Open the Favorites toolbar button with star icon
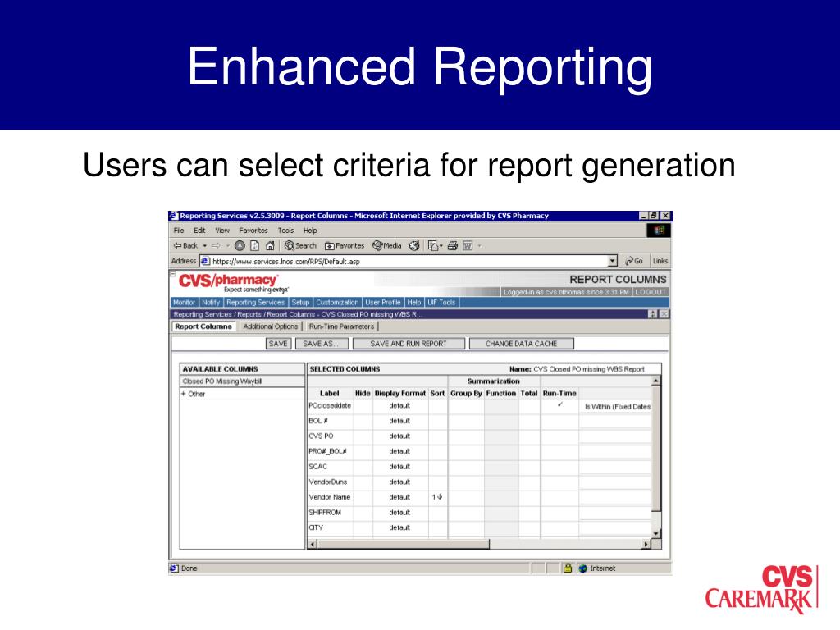840x630 pixels. click(x=345, y=246)
